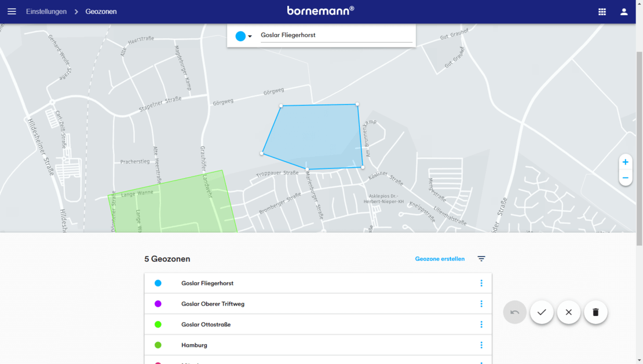This screenshot has height=364, width=643.
Task: Click the bornemann logo
Action: click(x=320, y=11)
